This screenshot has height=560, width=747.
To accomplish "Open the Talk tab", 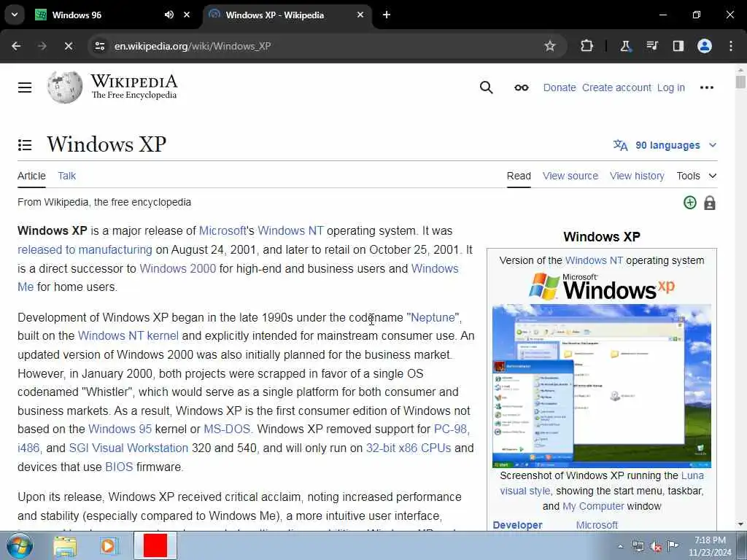I will click(x=66, y=176).
